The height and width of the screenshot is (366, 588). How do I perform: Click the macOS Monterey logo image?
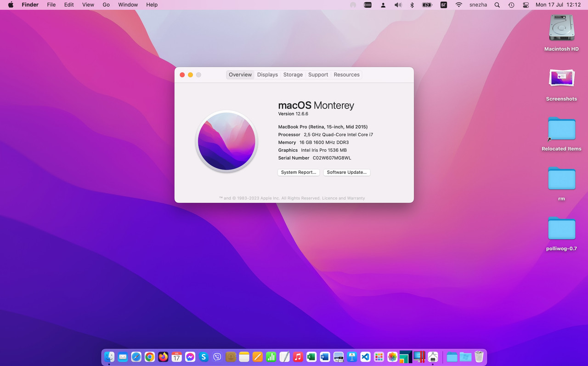(x=226, y=141)
